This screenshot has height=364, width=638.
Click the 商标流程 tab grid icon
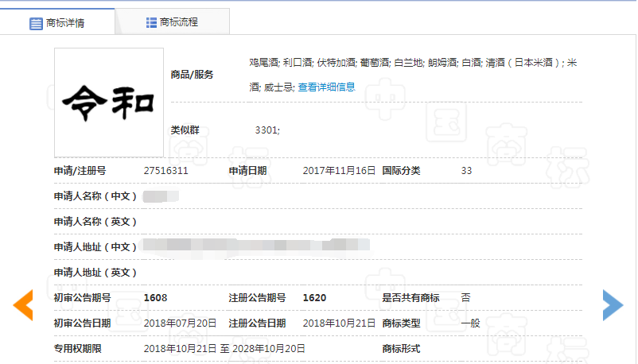pyautogui.click(x=151, y=22)
